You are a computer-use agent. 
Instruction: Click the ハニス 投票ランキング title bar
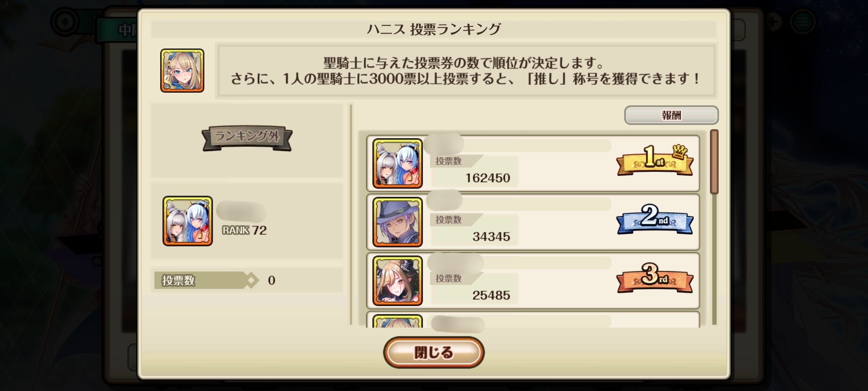tap(434, 29)
